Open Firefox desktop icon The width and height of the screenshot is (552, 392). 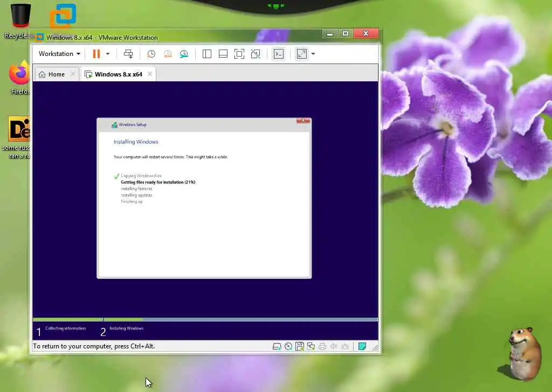[x=19, y=73]
